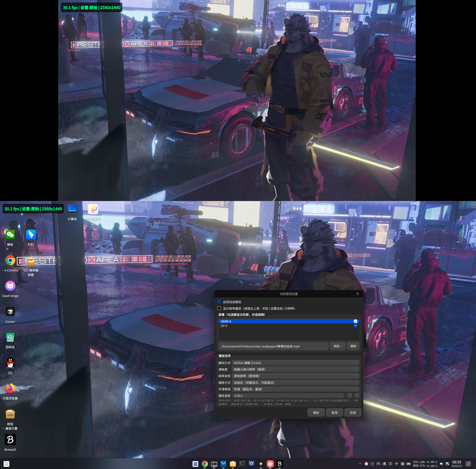This screenshot has width=476, height=469.
Task: Click the video file path field
Action: click(273, 346)
